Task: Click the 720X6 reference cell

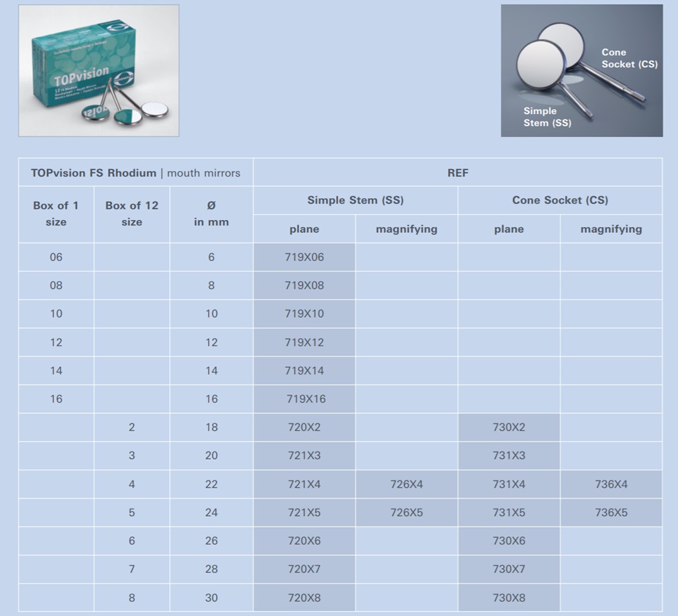Action: 304,541
